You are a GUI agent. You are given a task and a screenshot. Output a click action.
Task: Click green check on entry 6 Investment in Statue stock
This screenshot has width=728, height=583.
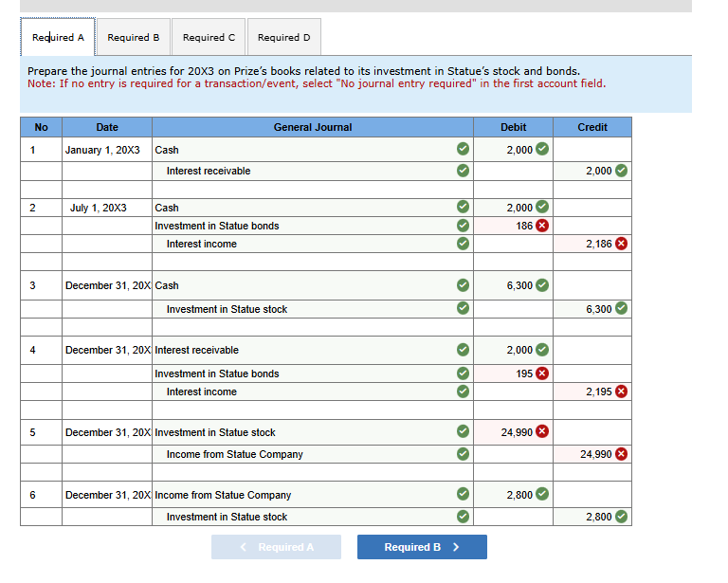(463, 516)
